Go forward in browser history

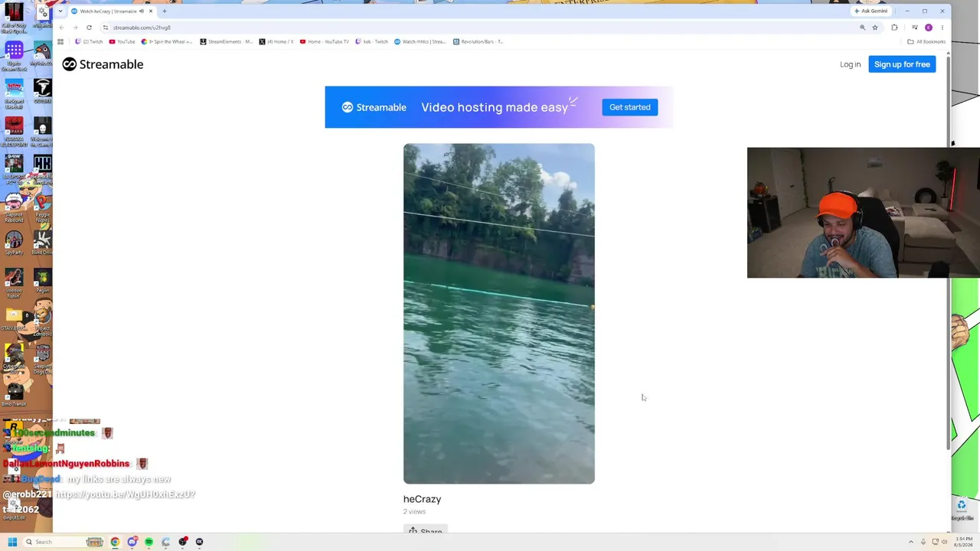75,28
